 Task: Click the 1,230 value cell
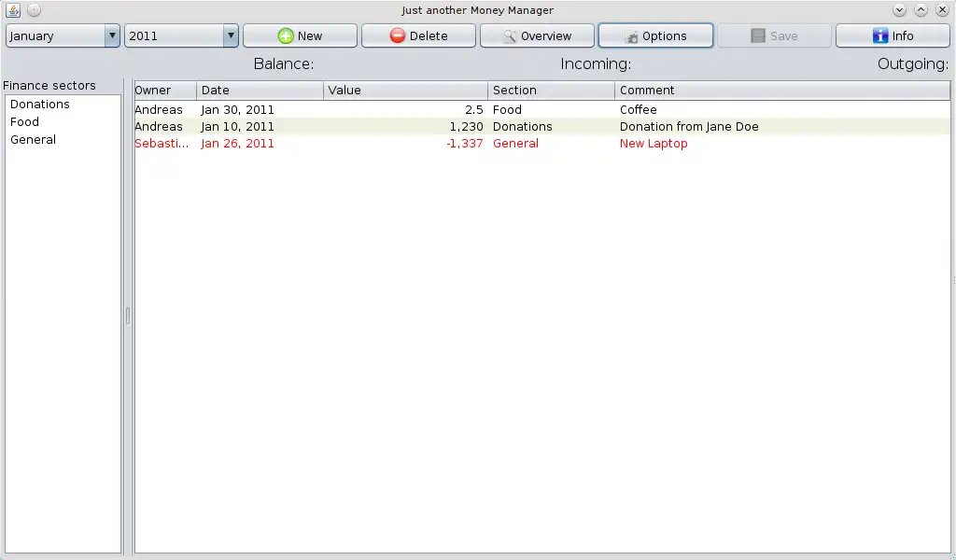[405, 127]
